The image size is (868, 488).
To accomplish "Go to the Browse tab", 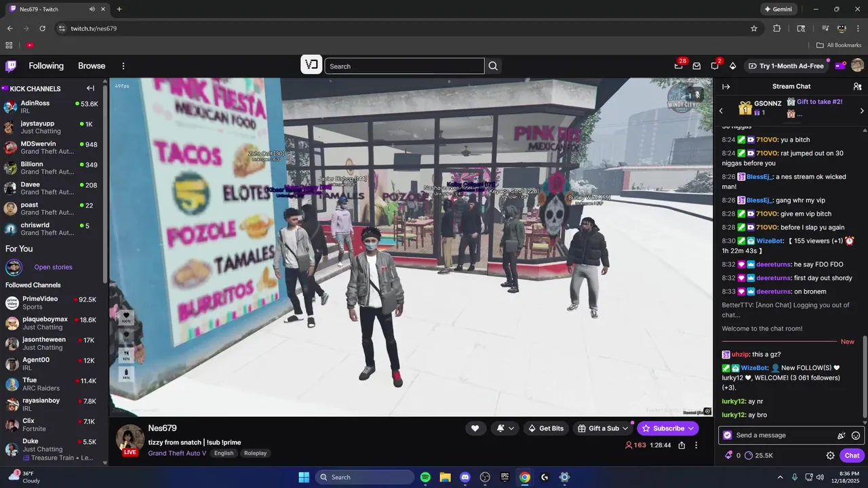I will pos(92,66).
